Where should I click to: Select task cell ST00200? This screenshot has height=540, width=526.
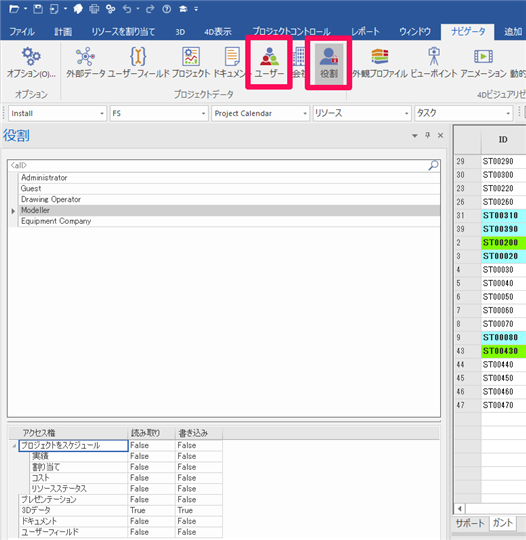[x=503, y=242]
